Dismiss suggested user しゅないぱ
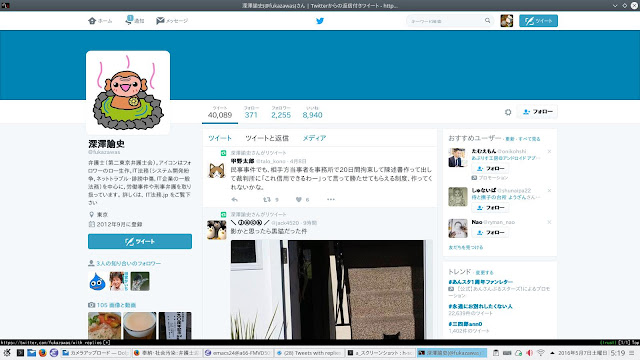640x360 pixels. point(549,191)
